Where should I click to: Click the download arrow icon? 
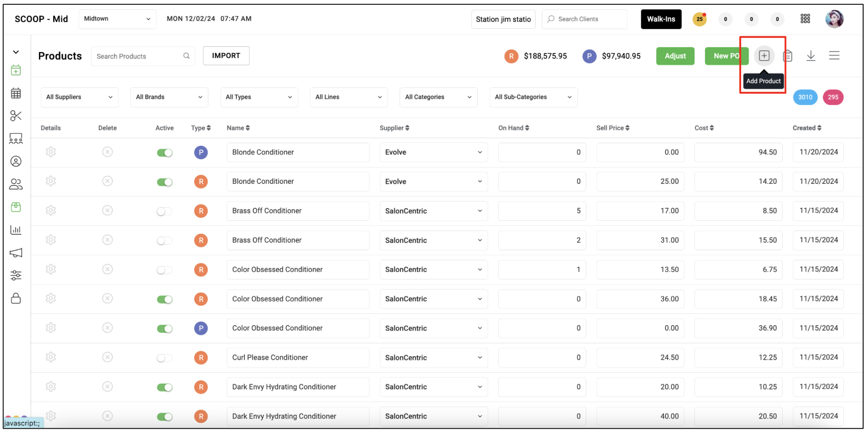point(811,56)
